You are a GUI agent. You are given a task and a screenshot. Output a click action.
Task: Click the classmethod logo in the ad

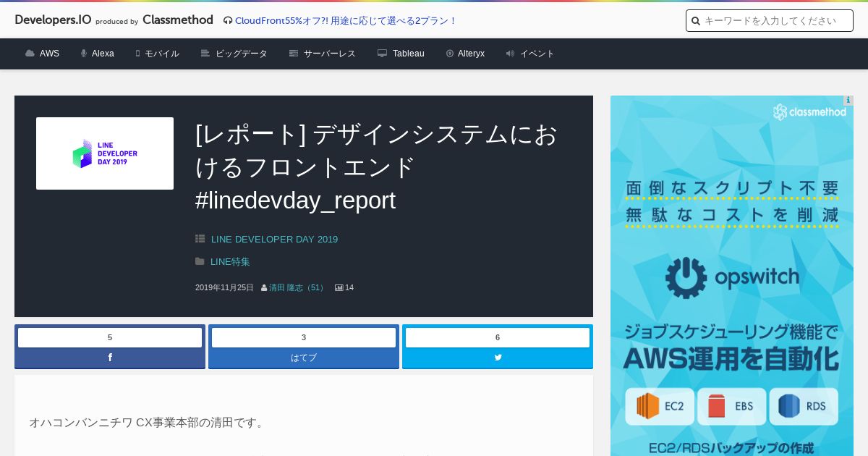[809, 111]
